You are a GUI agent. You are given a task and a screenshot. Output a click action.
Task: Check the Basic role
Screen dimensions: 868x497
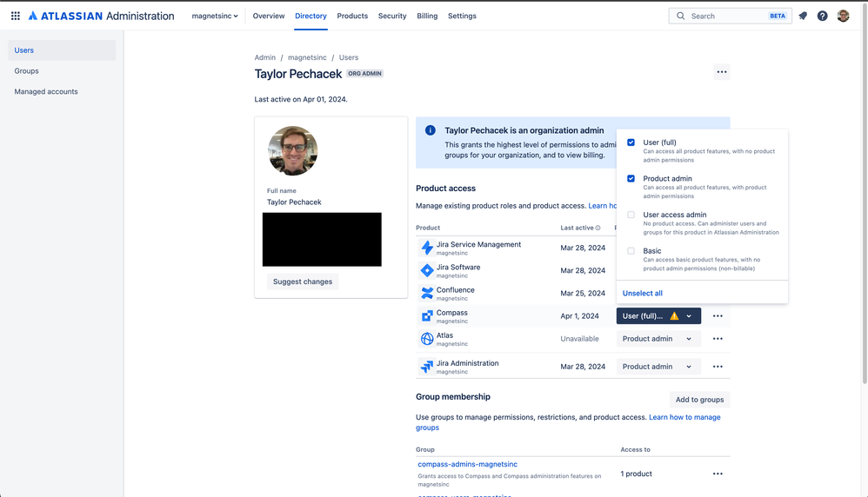tap(631, 251)
